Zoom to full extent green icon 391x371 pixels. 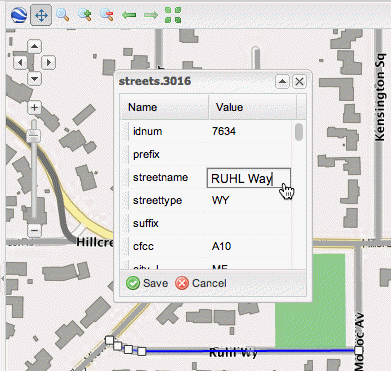click(173, 15)
